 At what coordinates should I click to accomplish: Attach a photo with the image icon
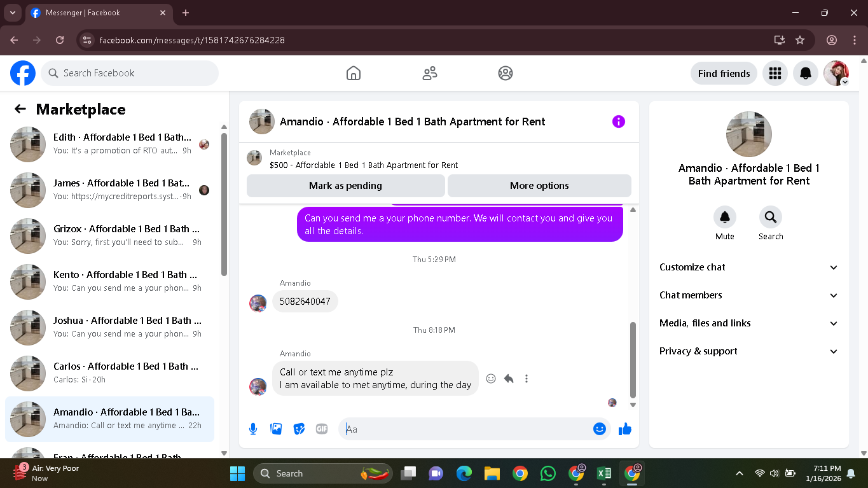point(276,429)
